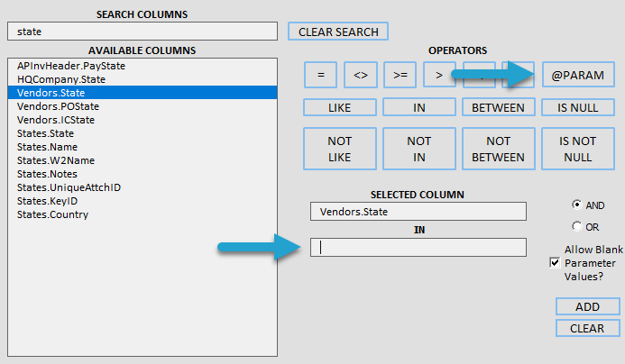The height and width of the screenshot is (364, 625).
Task: Select States.KeyID column
Action: [142, 201]
